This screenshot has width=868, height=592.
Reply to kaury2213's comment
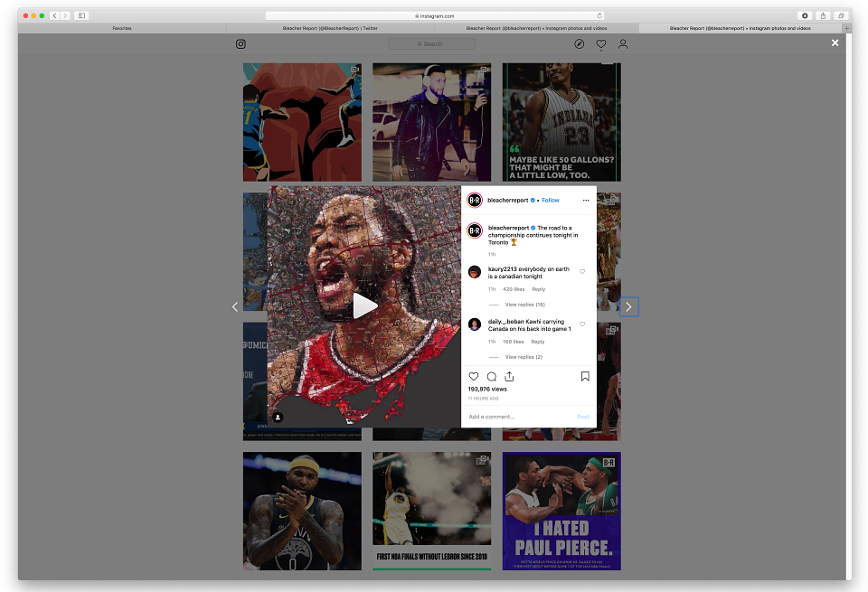[x=539, y=289]
